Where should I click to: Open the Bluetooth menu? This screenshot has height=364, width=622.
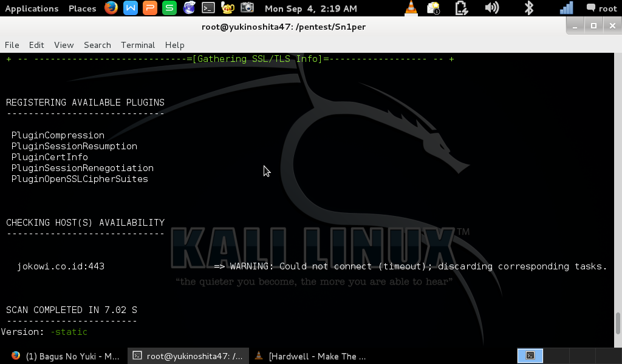[x=529, y=8]
